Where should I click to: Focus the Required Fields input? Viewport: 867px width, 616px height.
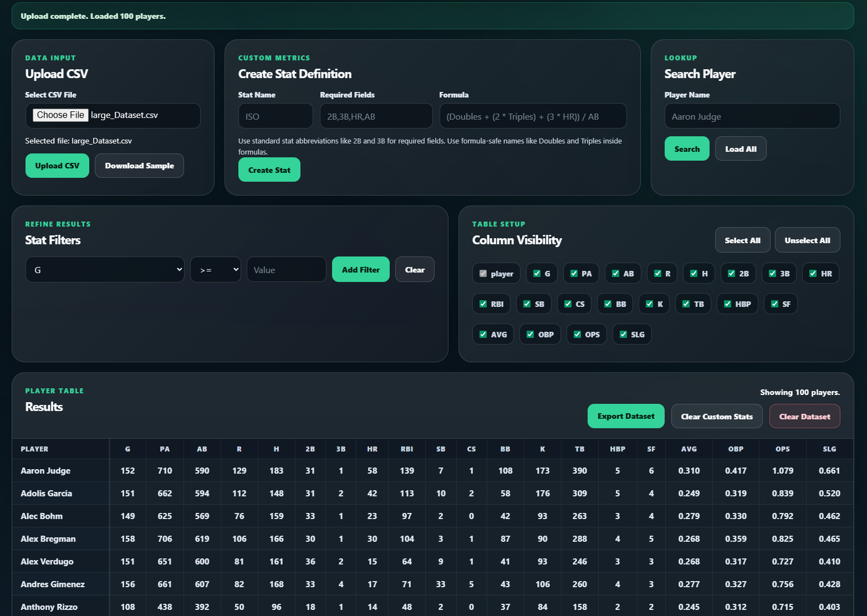click(376, 116)
